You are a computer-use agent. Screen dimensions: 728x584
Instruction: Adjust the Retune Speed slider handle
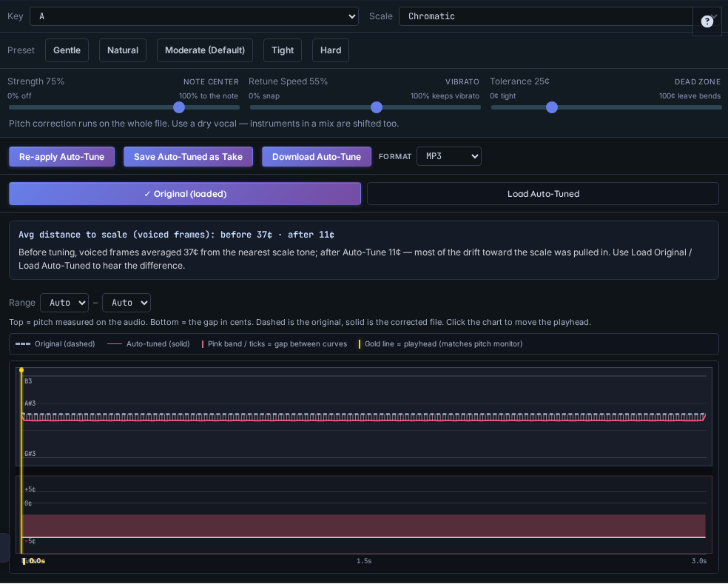click(377, 107)
